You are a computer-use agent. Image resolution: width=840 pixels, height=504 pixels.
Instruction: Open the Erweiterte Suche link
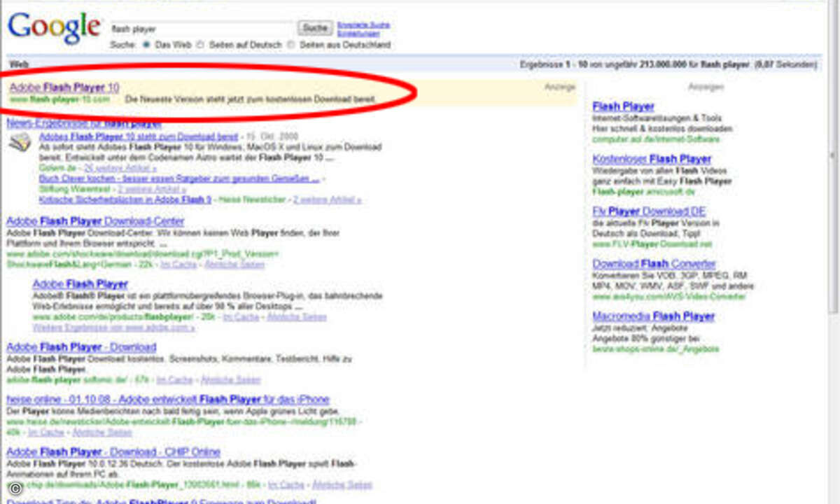point(364,25)
